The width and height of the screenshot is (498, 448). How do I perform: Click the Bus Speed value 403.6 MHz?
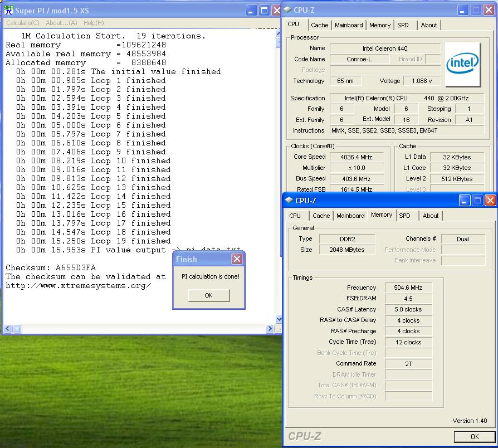point(357,179)
